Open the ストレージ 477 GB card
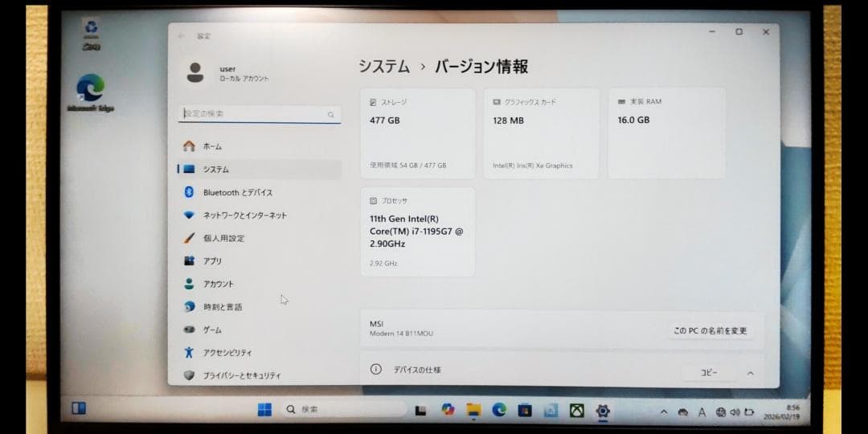 point(418,133)
